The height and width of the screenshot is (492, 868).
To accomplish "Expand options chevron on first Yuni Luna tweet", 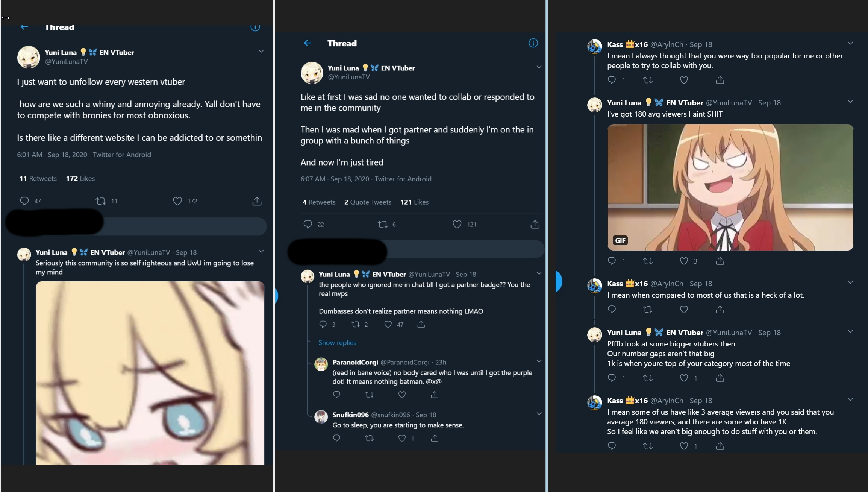I will point(261,51).
